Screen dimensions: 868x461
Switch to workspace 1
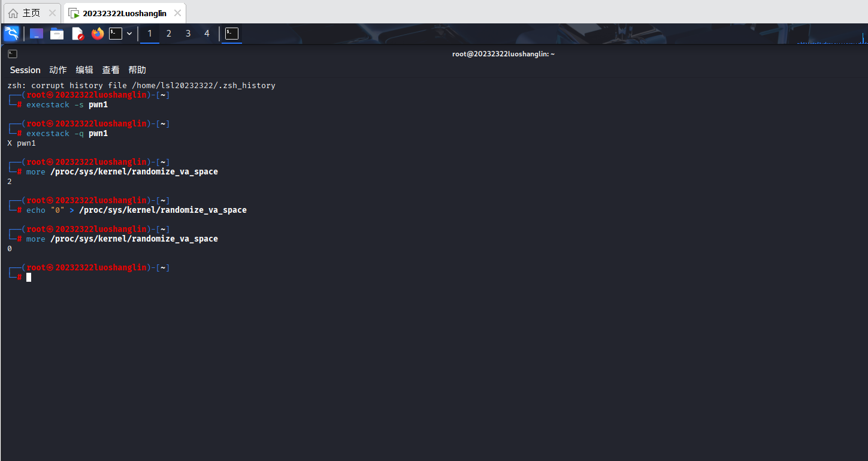tap(150, 34)
